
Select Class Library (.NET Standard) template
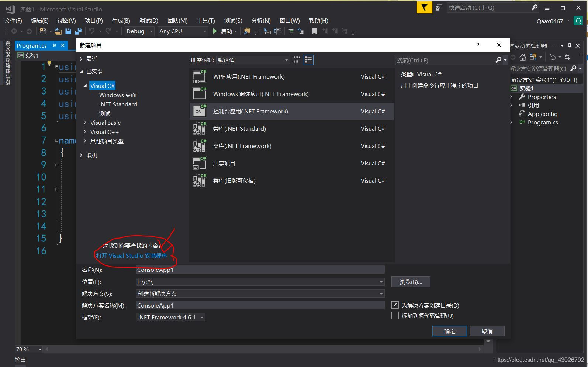click(292, 128)
